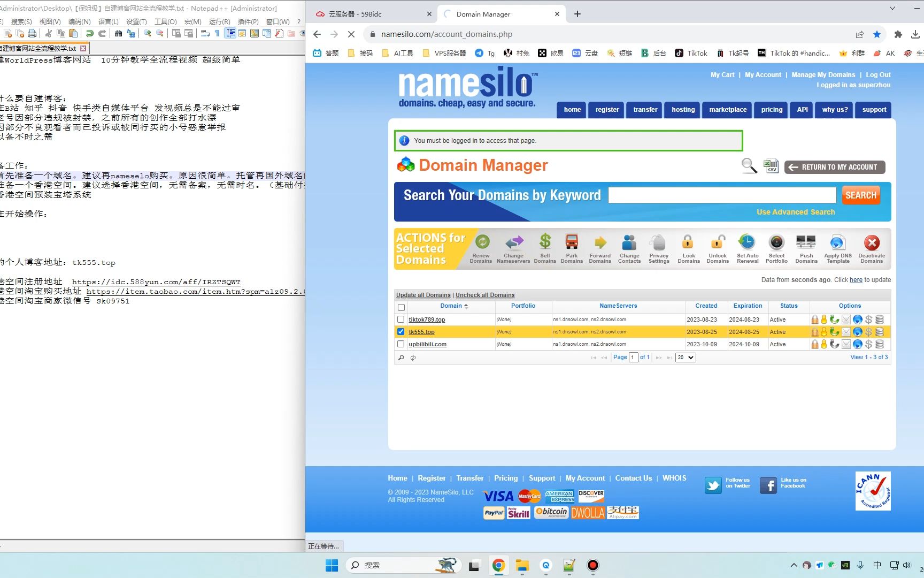Screen dimensions: 924x578
Task: Click the DNS globe icon for tk555.top
Action: coord(857,332)
